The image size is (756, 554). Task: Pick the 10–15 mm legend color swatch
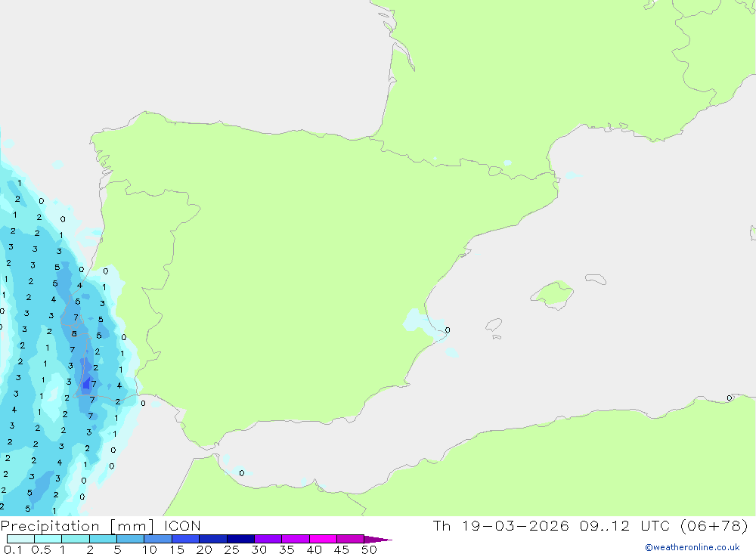(x=158, y=539)
